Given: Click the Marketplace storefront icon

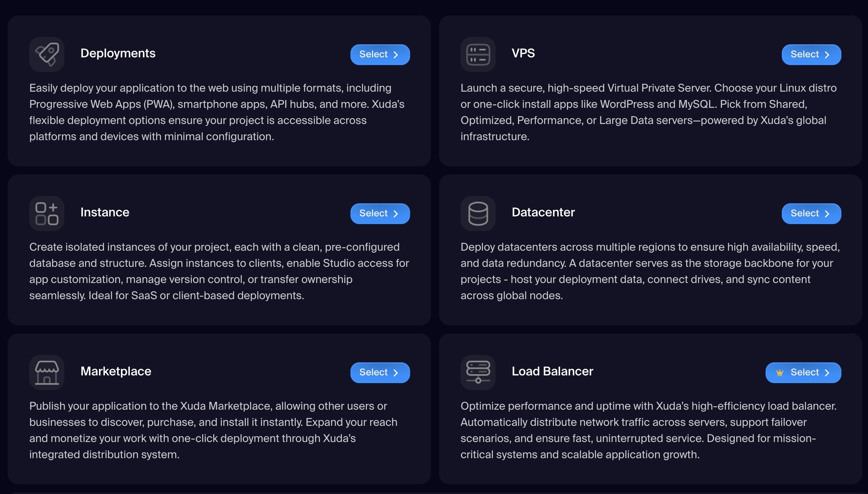Looking at the screenshot, I should [47, 372].
